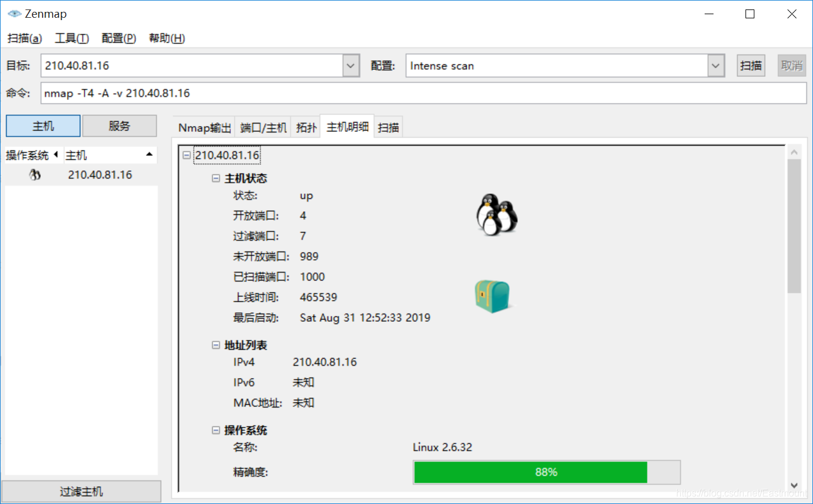
Task: Click the 上线时间 value 465539
Action: tap(319, 297)
